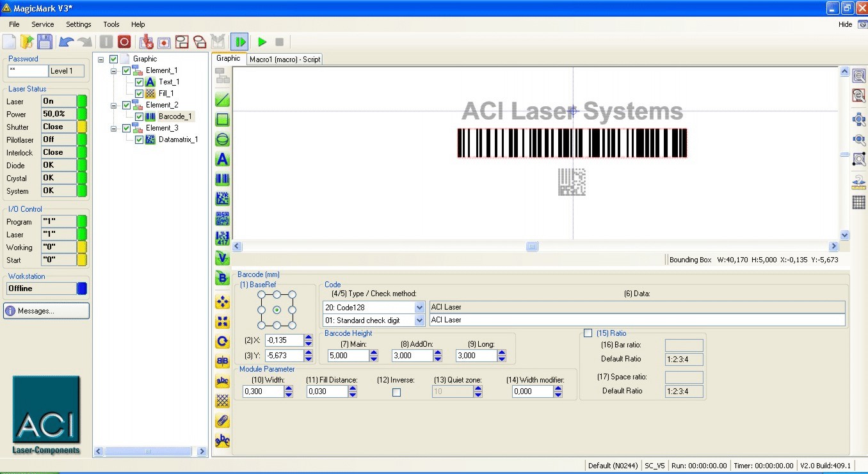Image resolution: width=868 pixels, height=474 pixels.
Task: Click the canvas vertical scrollbar thumb
Action: pos(844,154)
